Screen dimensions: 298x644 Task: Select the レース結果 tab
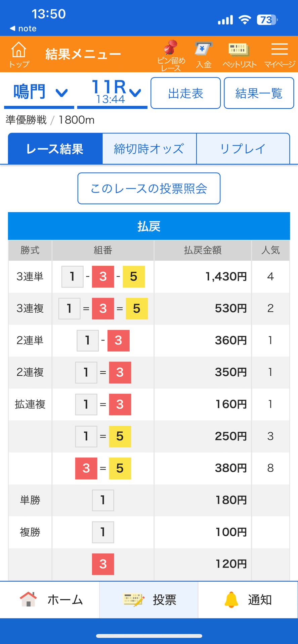pos(55,149)
